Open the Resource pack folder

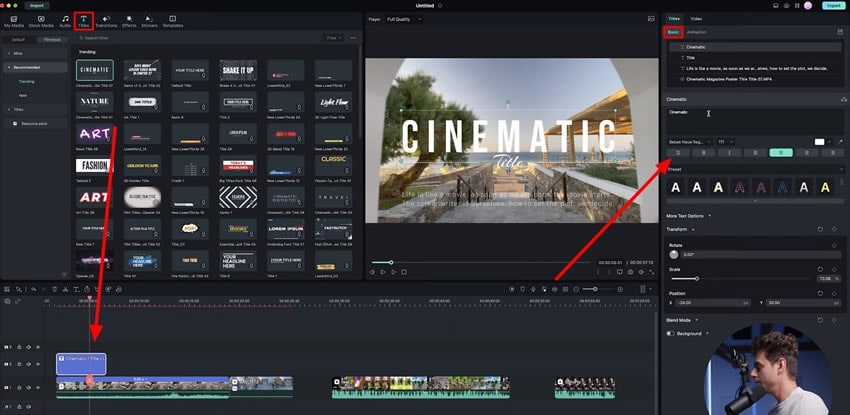[34, 124]
